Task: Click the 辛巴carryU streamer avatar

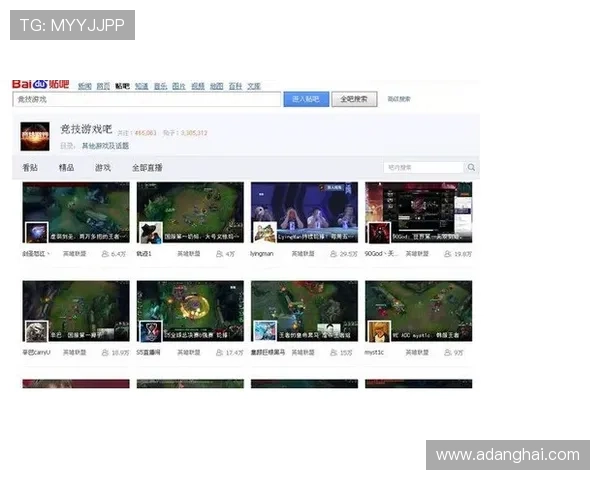Action: (36, 331)
